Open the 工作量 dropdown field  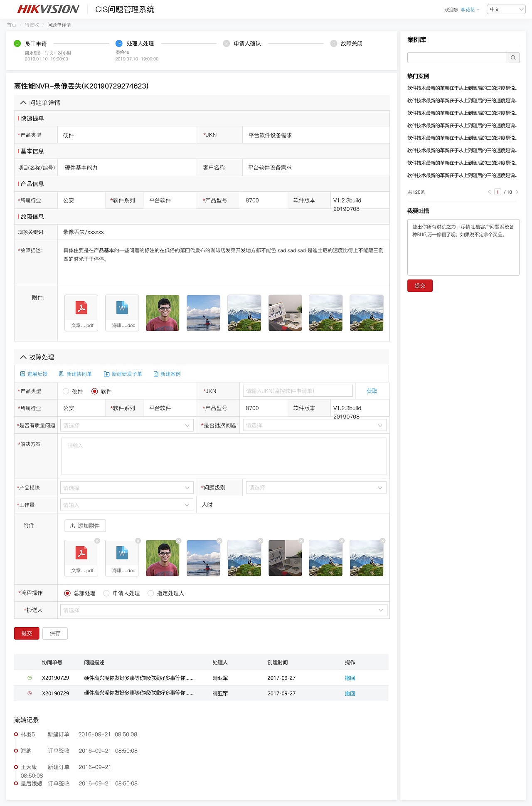click(127, 505)
